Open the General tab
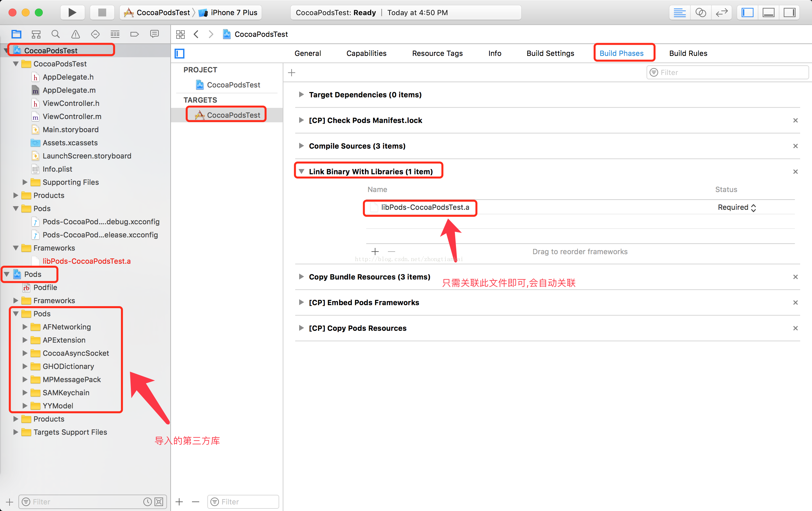The height and width of the screenshot is (511, 812). pos(307,53)
